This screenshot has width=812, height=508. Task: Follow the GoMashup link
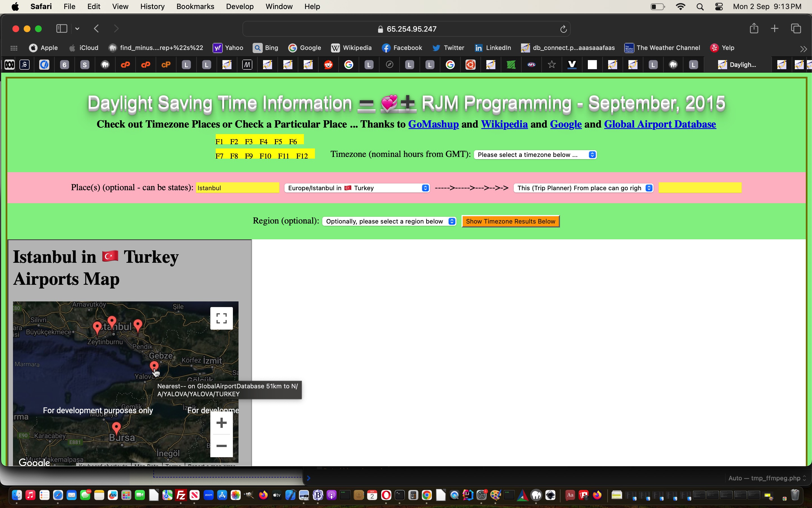(433, 124)
